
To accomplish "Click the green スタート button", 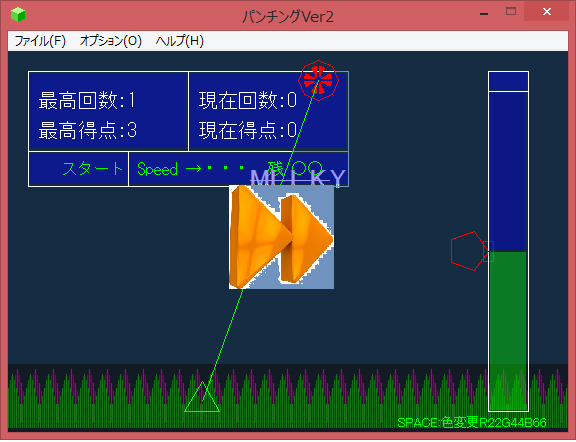I will 93,169.
